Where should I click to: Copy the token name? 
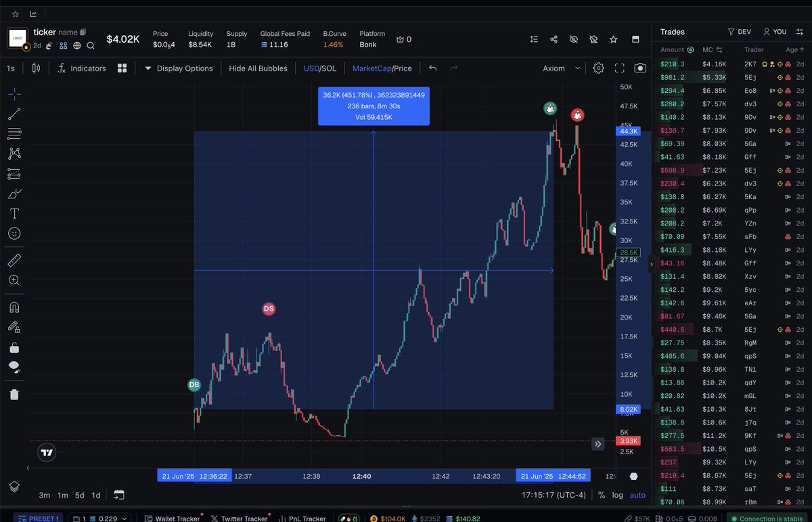83,32
